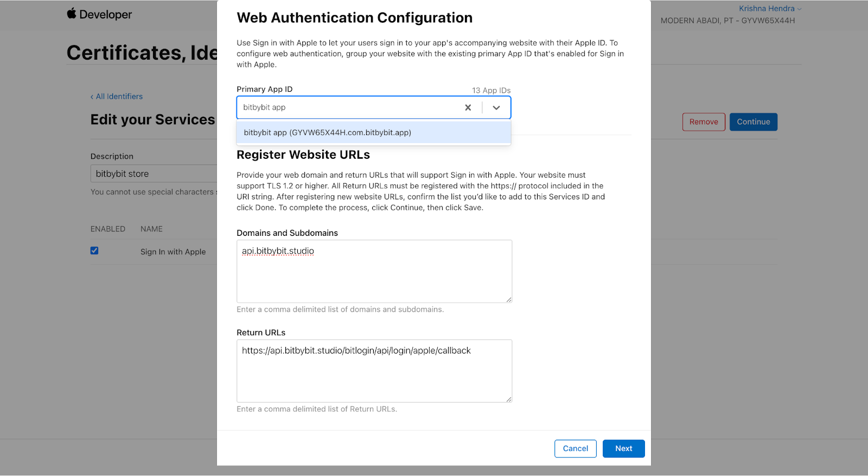Screen dimensions: 868x476
Task: Focus the Domains and Subdomains text area
Action: click(374, 271)
